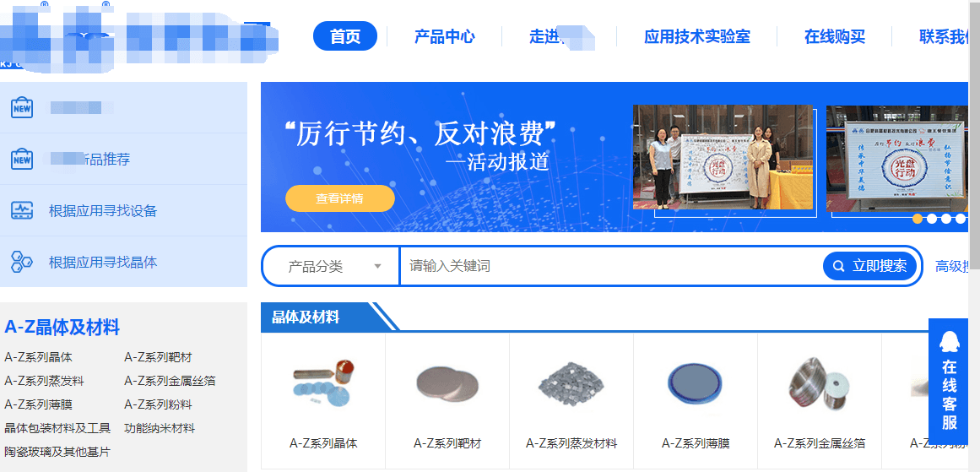Open the A-Z系列靶材 disc image
980x472 pixels.
point(447,384)
